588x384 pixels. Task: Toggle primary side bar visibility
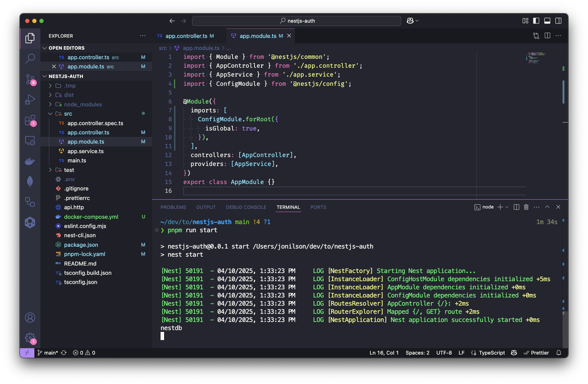536,21
